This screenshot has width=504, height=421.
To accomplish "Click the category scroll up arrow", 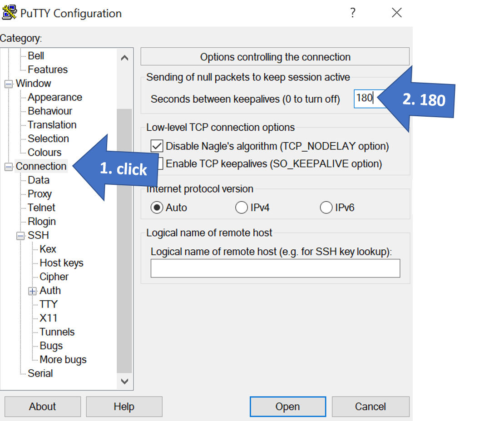I will 125,58.
